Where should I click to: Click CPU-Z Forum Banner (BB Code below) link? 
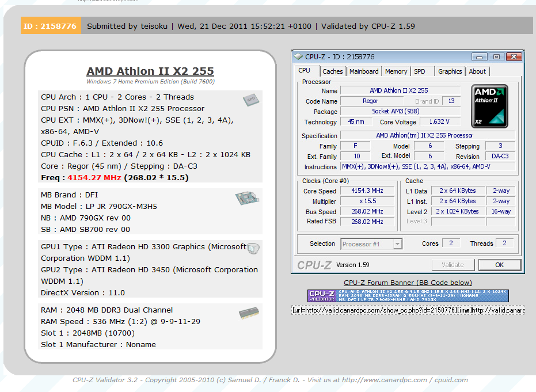tap(408, 283)
